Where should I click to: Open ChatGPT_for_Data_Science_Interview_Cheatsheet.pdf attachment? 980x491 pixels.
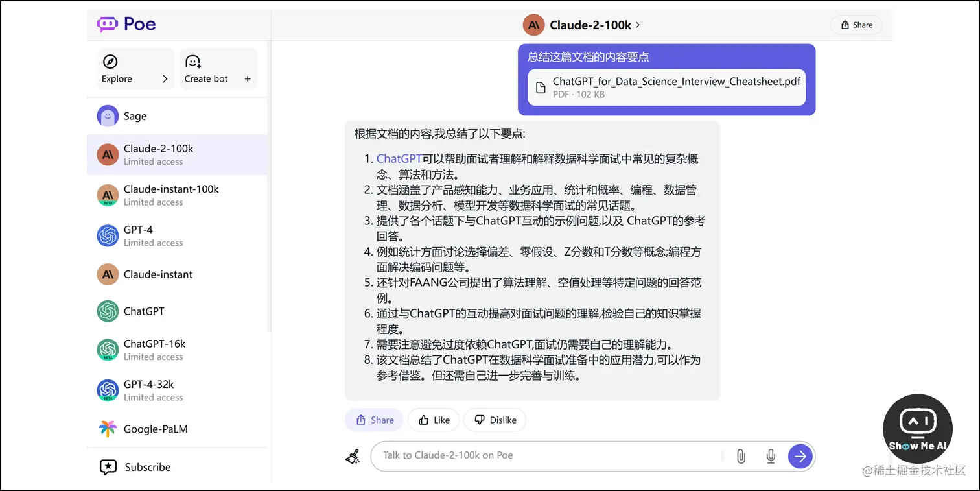pos(666,88)
